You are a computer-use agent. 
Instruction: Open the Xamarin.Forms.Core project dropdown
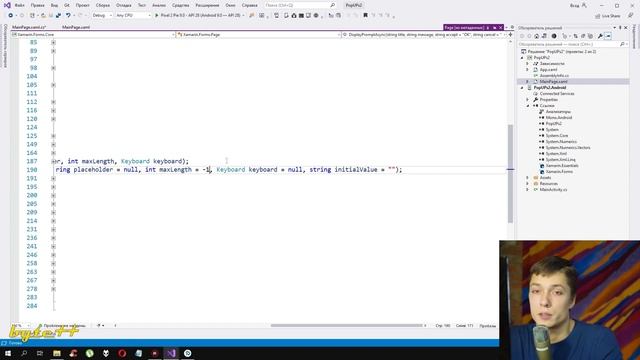click(93, 35)
